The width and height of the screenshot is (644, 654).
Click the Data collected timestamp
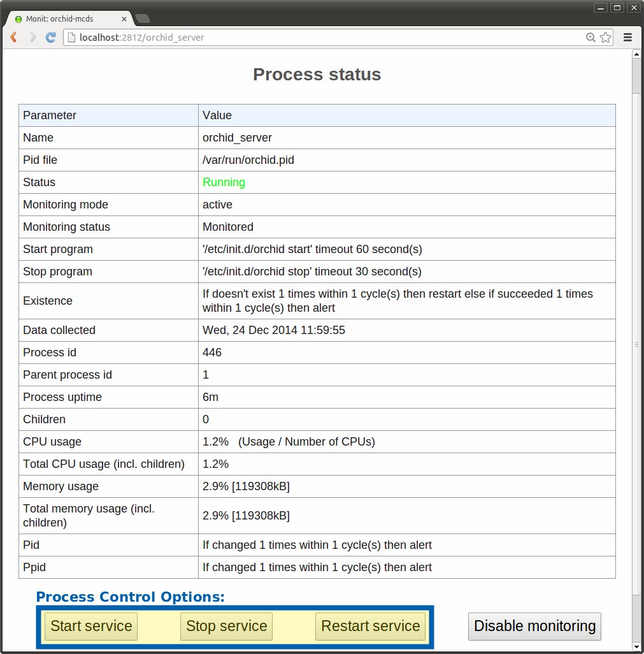click(274, 330)
